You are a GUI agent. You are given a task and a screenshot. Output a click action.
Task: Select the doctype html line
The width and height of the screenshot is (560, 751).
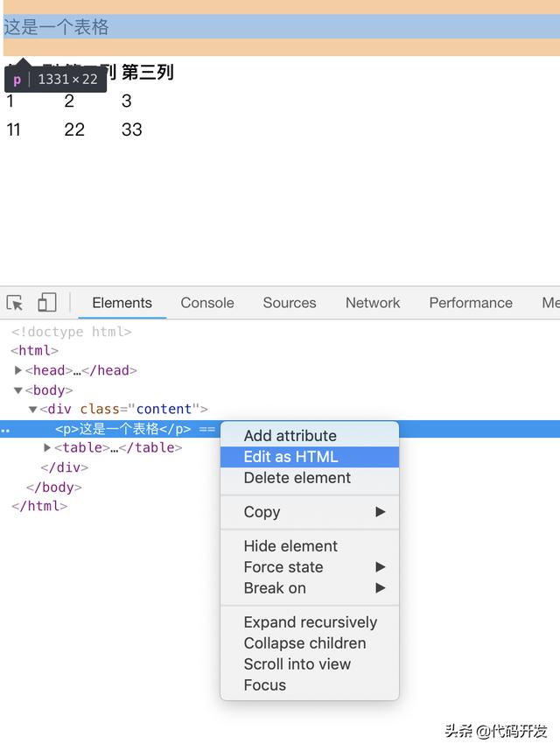[x=72, y=332]
